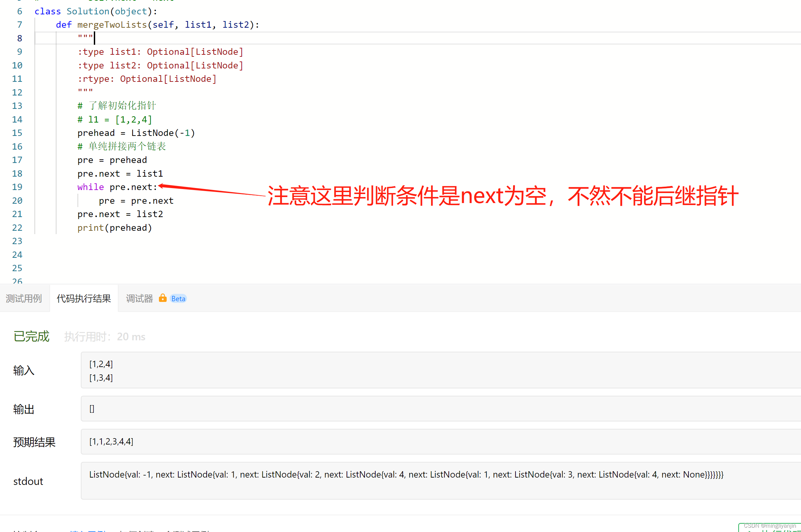Click the 输入 field showing [1,2,4]
Screen dimensions: 801x532
pos(441,370)
